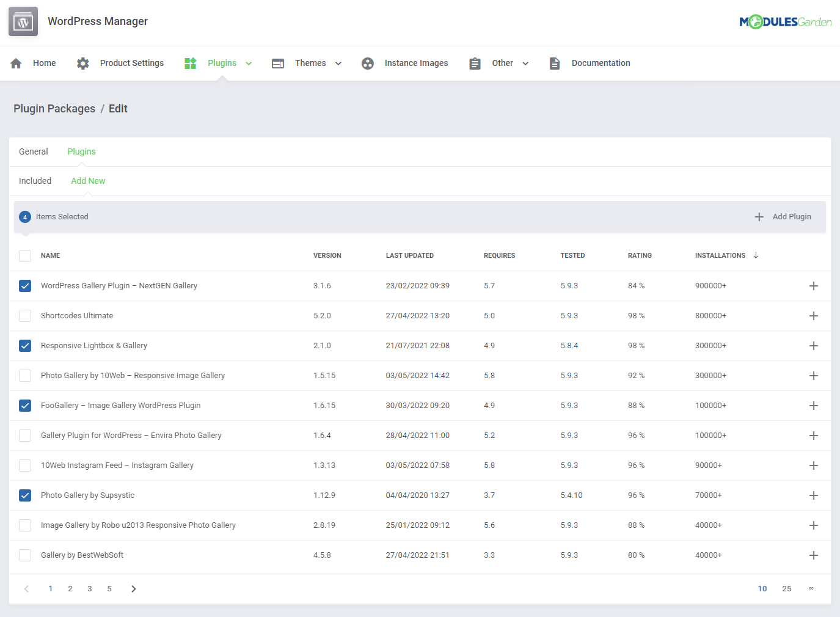Image resolution: width=840 pixels, height=617 pixels.
Task: Click the Instance Images icon
Action: coord(368,64)
